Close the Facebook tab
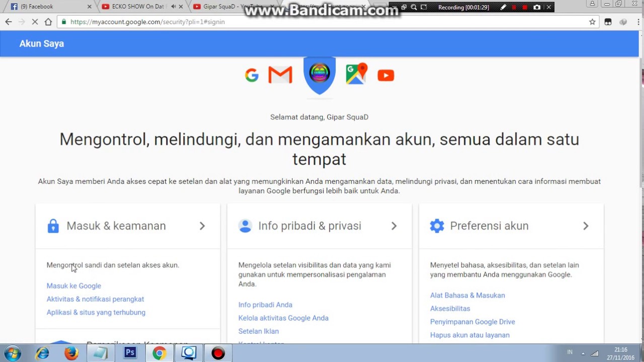This screenshot has height=362, width=644. 90,7
